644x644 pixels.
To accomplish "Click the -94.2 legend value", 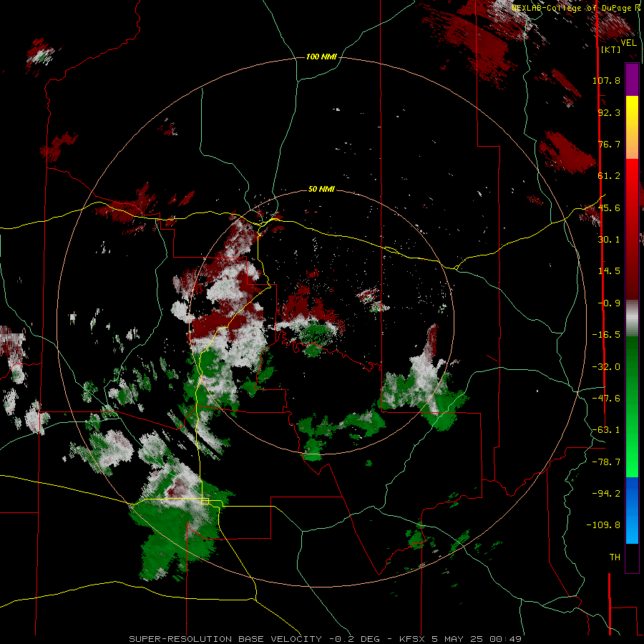I will [x=606, y=494].
